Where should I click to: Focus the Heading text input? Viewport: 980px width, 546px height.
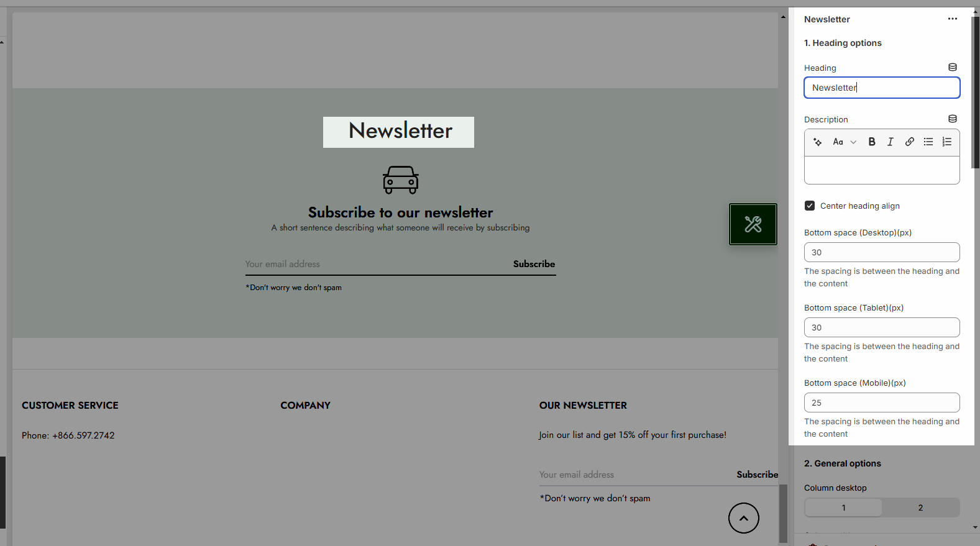pos(882,88)
